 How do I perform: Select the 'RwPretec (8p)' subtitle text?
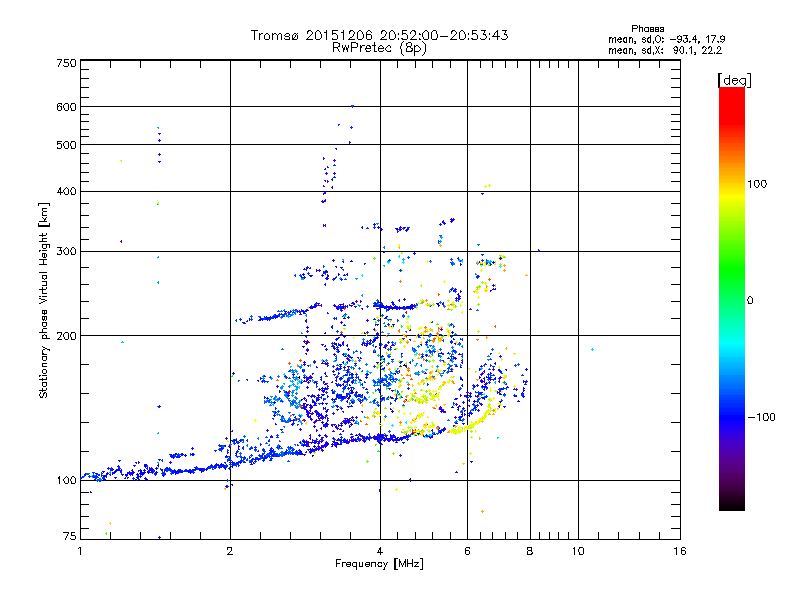coord(379,48)
